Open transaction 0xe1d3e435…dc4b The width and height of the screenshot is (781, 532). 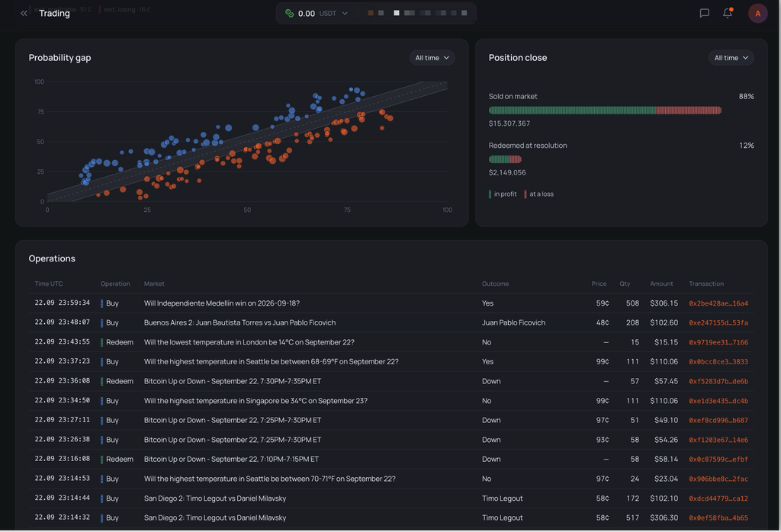(x=718, y=401)
